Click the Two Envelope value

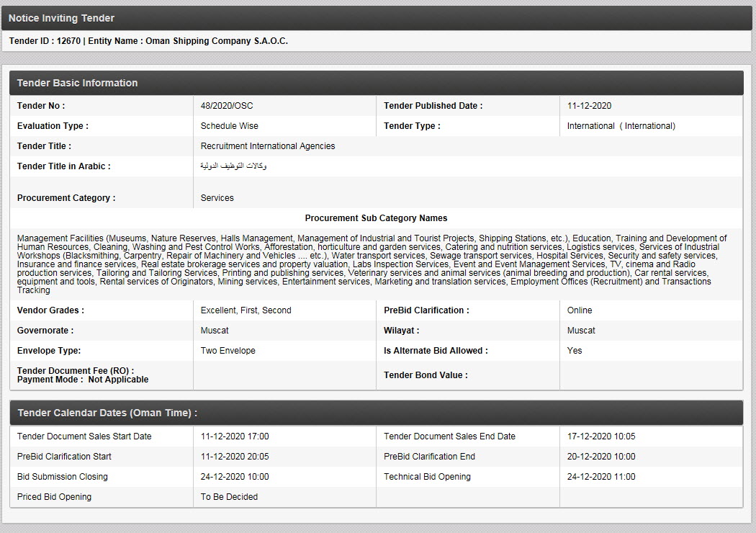(228, 351)
